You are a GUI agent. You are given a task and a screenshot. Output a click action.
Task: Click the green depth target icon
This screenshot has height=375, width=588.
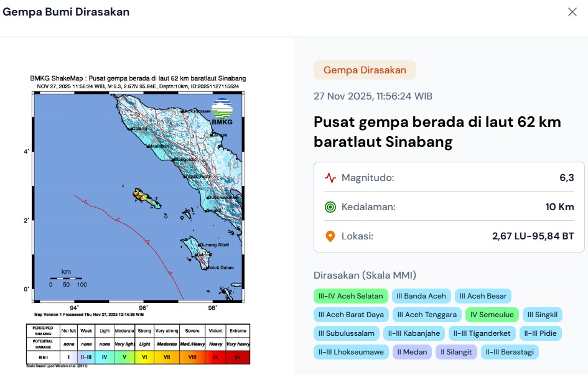pyautogui.click(x=330, y=207)
